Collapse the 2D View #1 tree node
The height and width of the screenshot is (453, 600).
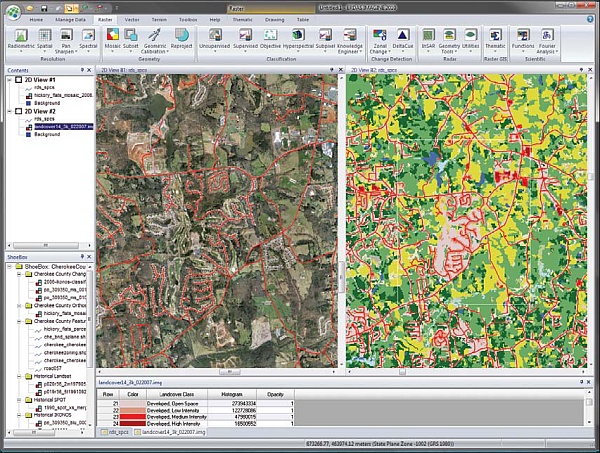[10, 80]
